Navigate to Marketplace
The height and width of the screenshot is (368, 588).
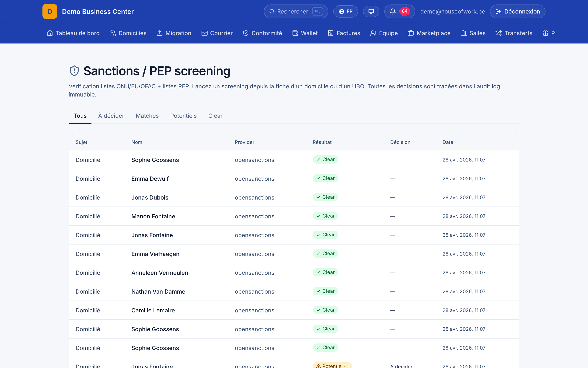(429, 33)
